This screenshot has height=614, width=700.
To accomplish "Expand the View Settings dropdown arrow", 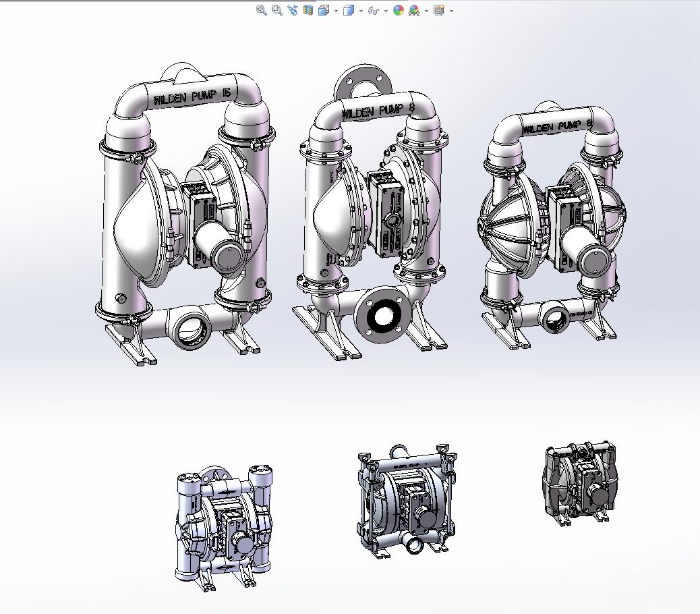I will (x=452, y=11).
